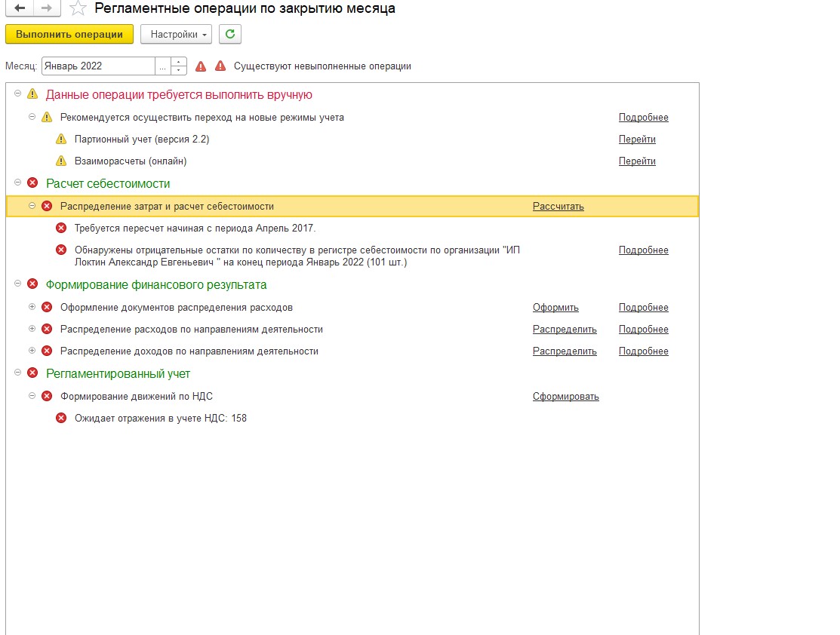Image resolution: width=840 pixels, height=635 pixels.
Task: Open month selection with ellipsis button
Action: [x=162, y=66]
